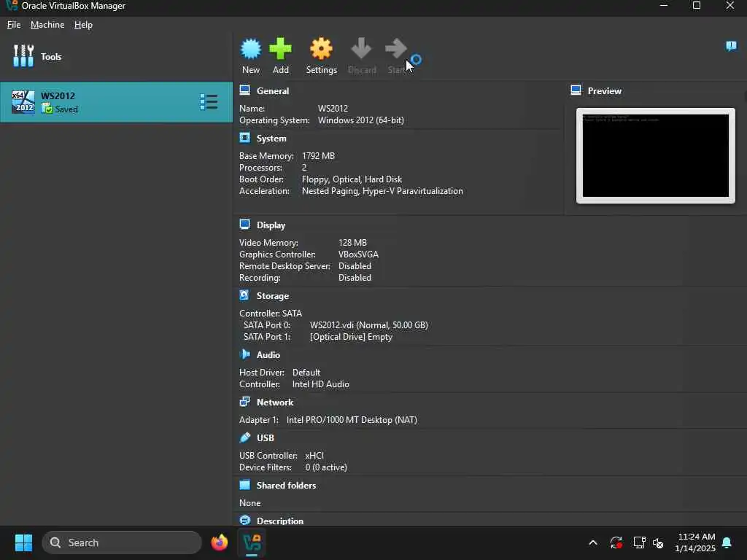Click the Base Memory 1792 MB value
Screen dimensions: 747x560
point(318,156)
